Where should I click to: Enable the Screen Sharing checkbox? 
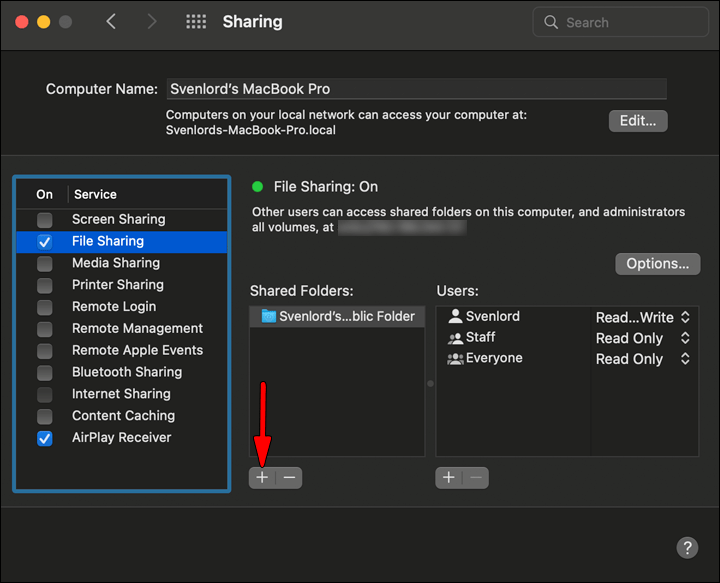point(45,220)
